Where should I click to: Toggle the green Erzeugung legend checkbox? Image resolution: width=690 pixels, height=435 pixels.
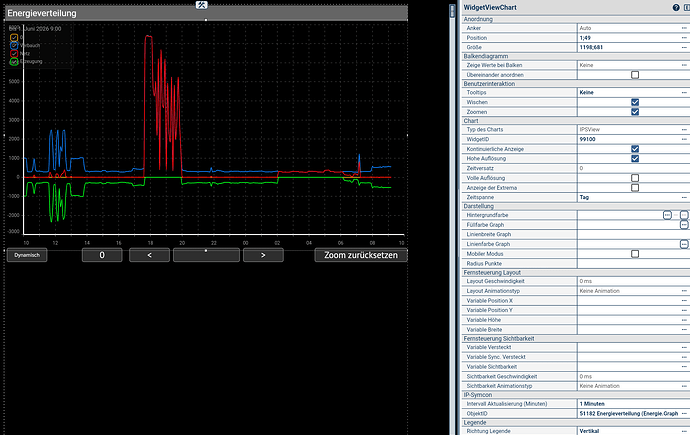tap(14, 62)
